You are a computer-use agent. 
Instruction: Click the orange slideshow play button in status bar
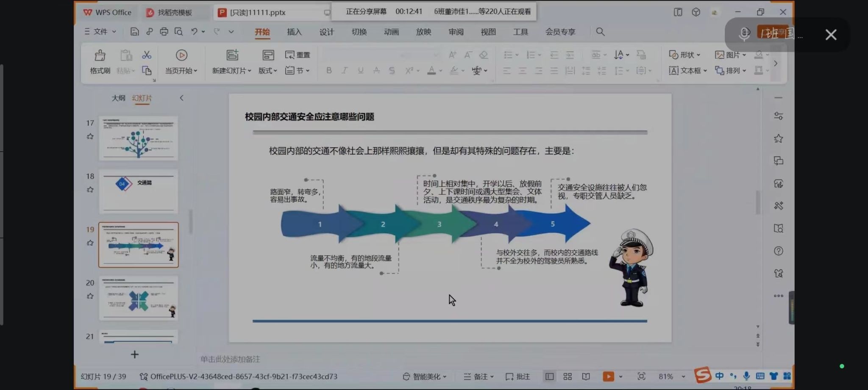tap(608, 376)
